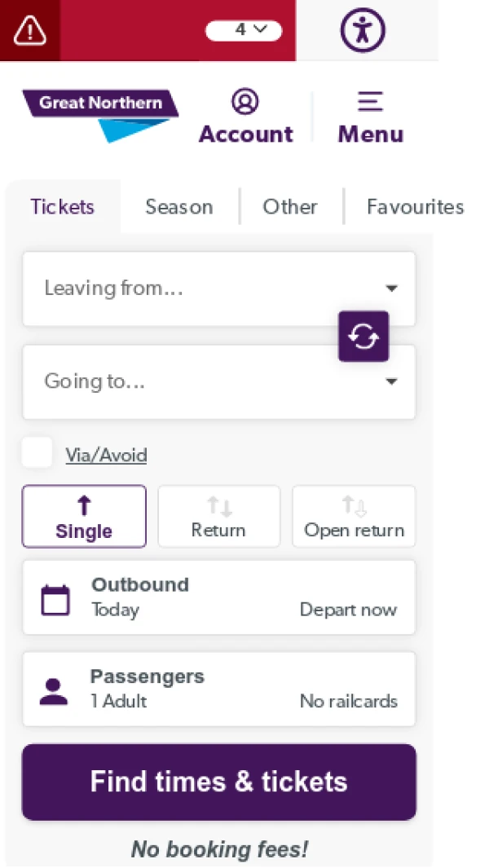This screenshot has width=489, height=868.
Task: Open the Account profile icon
Action: pos(245,102)
